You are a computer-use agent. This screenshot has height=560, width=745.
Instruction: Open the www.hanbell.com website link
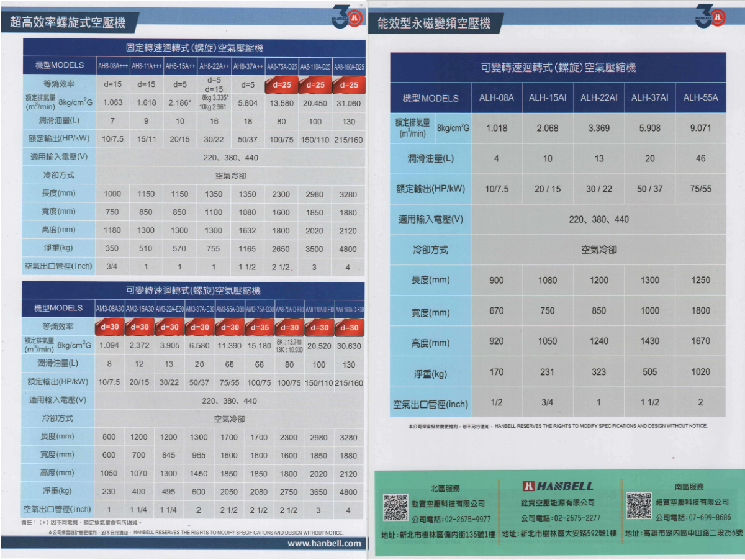point(324,543)
